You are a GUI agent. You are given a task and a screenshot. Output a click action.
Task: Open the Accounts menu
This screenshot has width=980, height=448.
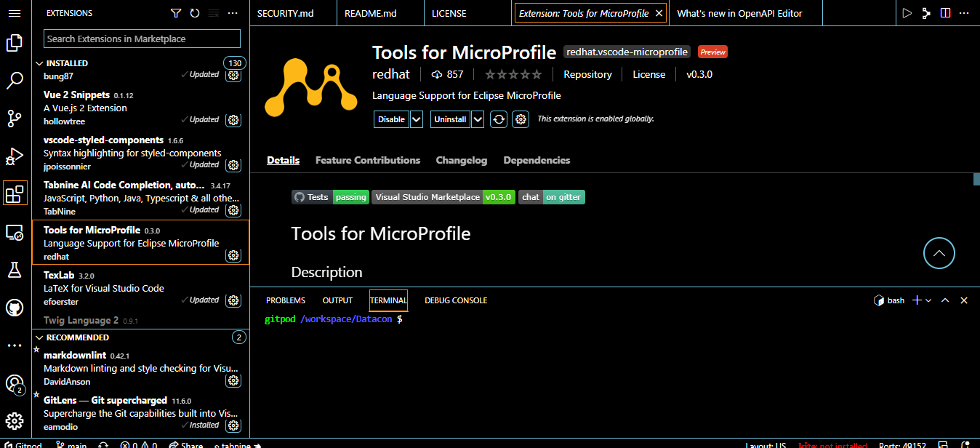(x=15, y=384)
